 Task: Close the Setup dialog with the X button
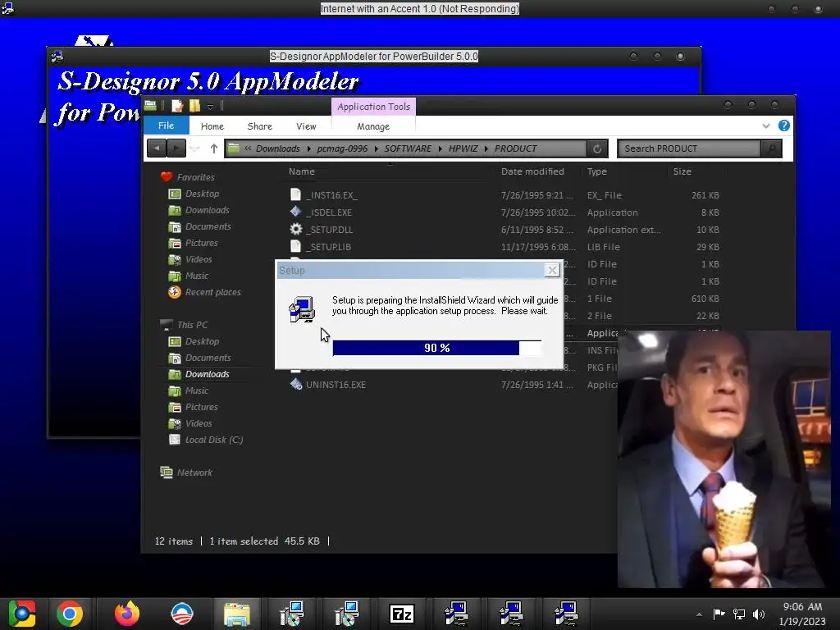coord(552,270)
